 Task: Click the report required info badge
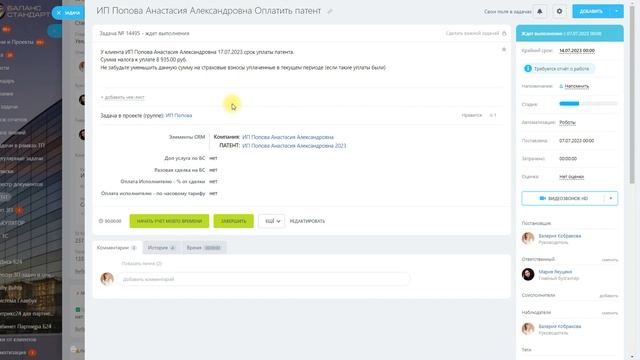tap(558, 69)
